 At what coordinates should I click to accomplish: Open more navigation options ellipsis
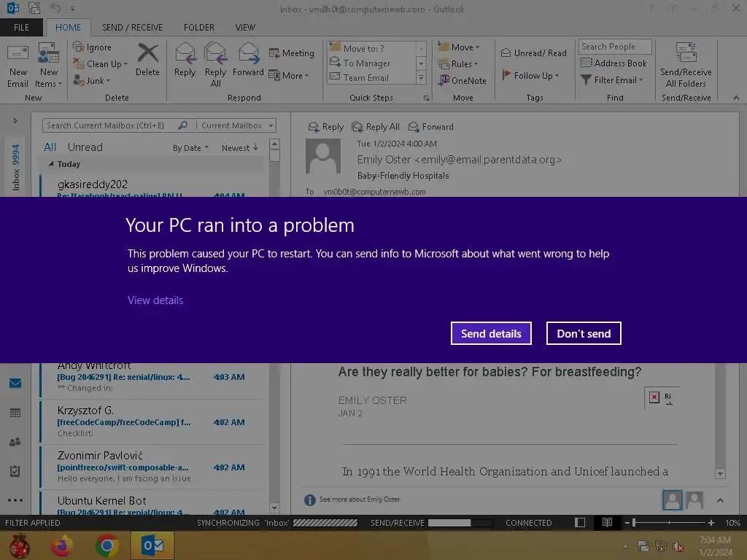[15, 500]
